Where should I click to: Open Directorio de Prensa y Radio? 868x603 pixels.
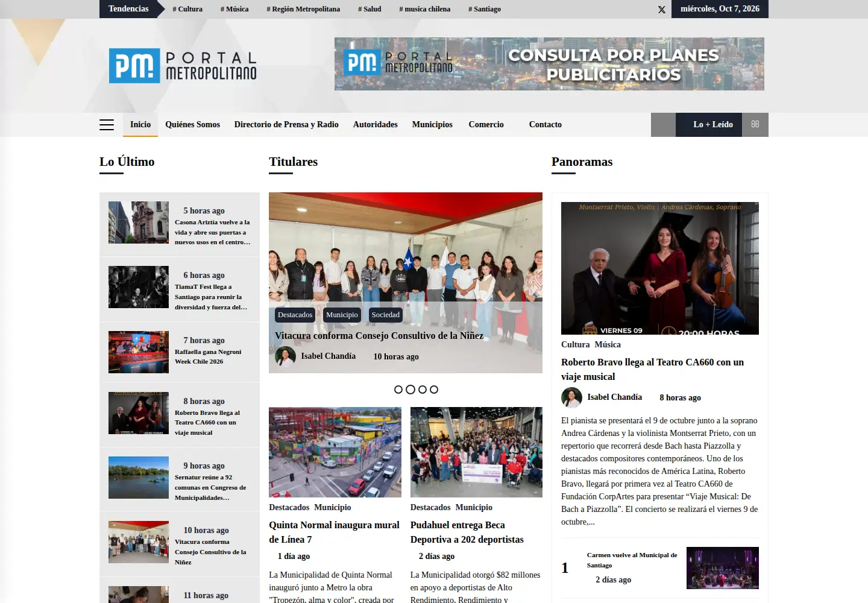286,124
